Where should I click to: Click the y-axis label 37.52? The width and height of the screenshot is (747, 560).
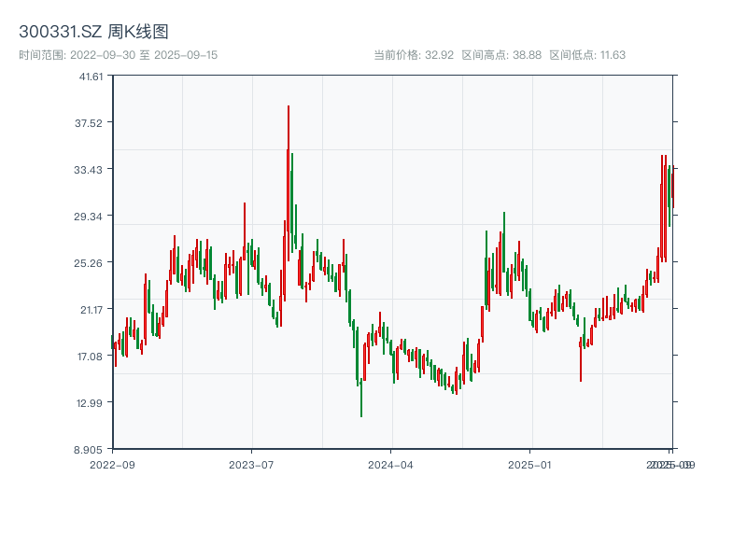coord(89,123)
